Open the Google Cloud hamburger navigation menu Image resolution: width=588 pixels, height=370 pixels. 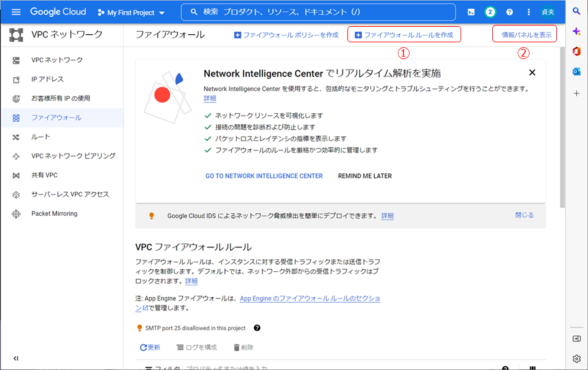(16, 12)
